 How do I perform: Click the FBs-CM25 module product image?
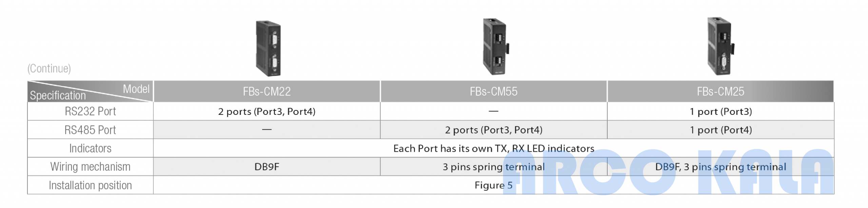721,46
